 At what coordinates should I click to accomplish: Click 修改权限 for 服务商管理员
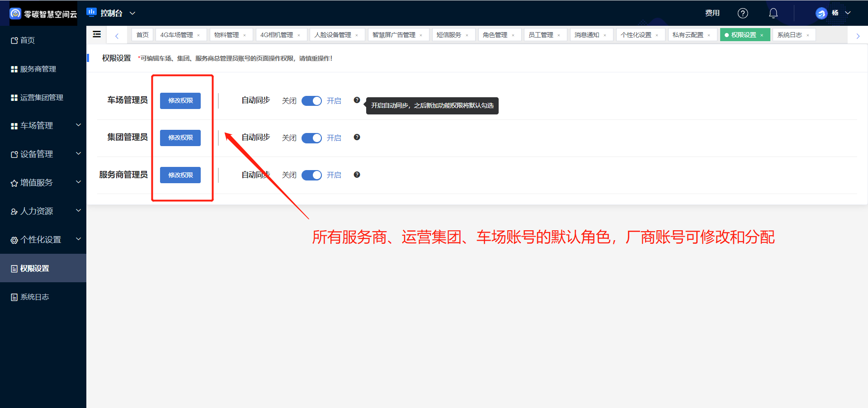point(180,175)
